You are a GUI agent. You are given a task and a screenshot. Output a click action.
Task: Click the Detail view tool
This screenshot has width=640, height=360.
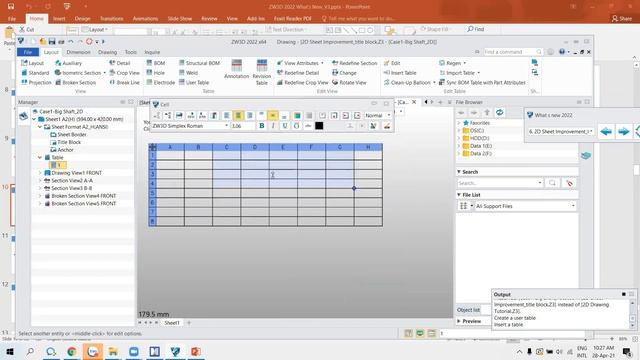pyautogui.click(x=120, y=63)
